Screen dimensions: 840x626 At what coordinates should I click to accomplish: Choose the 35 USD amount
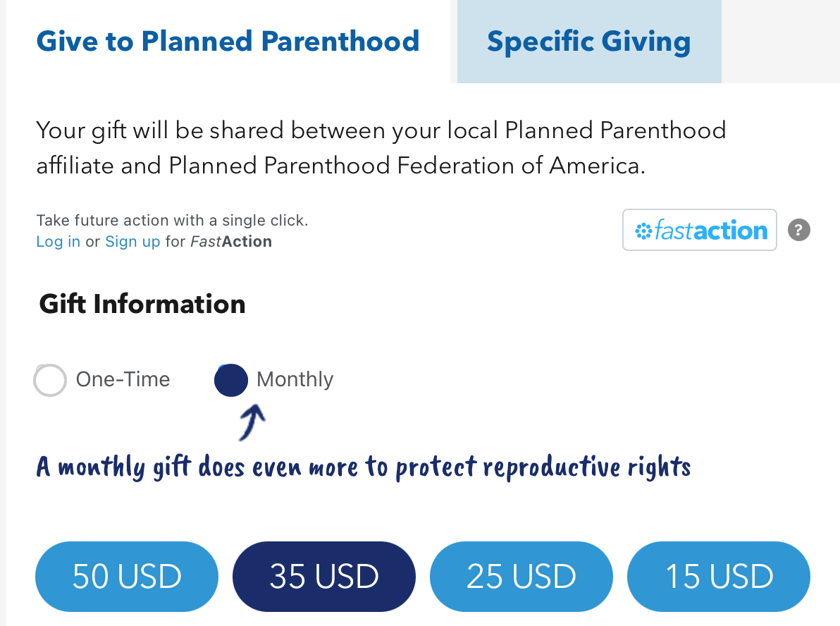[x=324, y=577]
